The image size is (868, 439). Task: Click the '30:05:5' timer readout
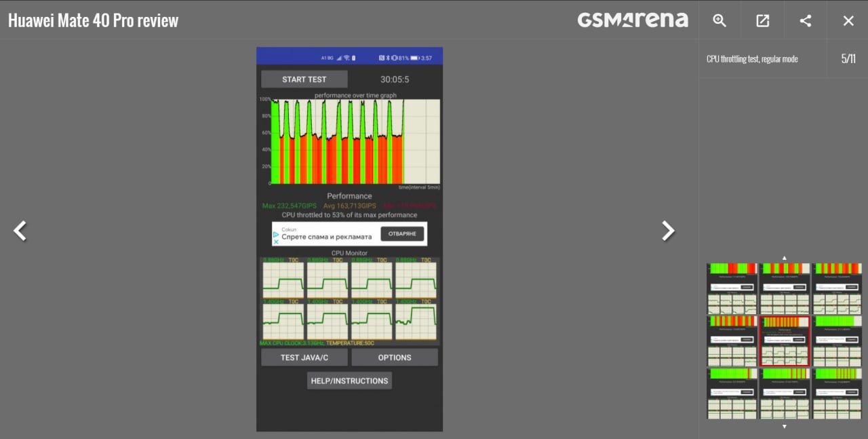tap(395, 79)
